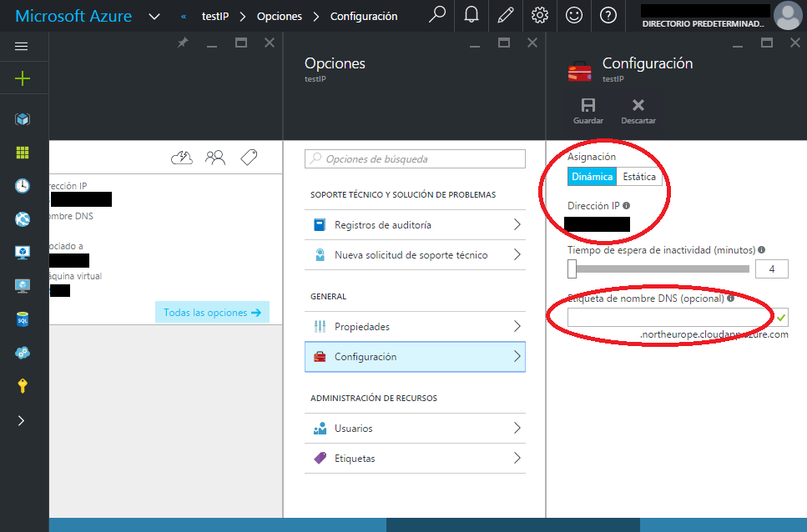Viewport: 807px width, 532px height.
Task: Open portal settings gear icon
Action: tap(539, 15)
